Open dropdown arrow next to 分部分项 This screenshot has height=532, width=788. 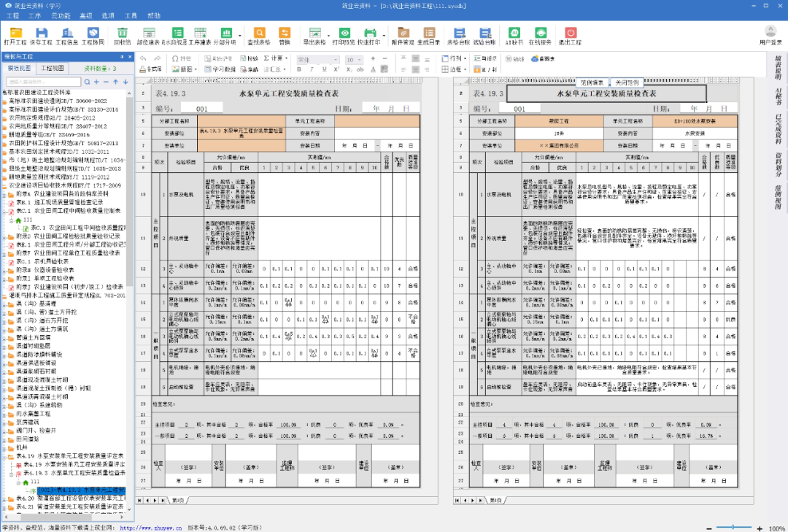point(239,36)
